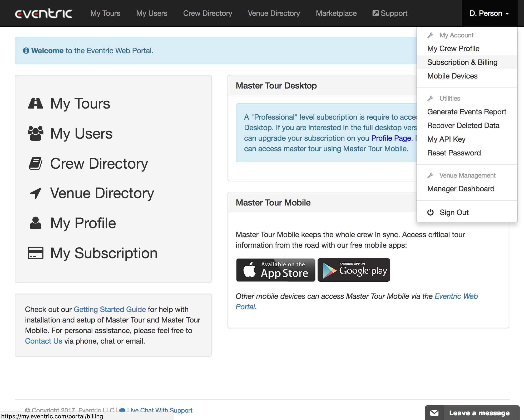Collapse the D. Person user dropdown
The height and width of the screenshot is (420, 524).
click(x=489, y=13)
